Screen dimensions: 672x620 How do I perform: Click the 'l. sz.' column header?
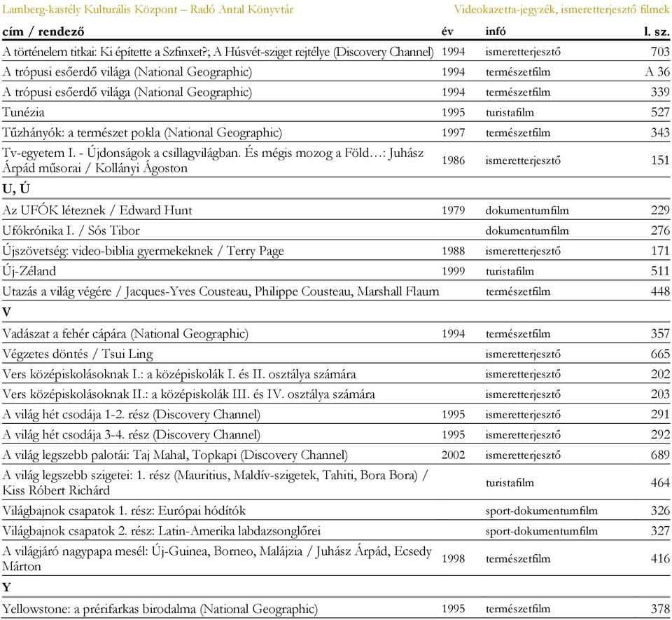657,32
